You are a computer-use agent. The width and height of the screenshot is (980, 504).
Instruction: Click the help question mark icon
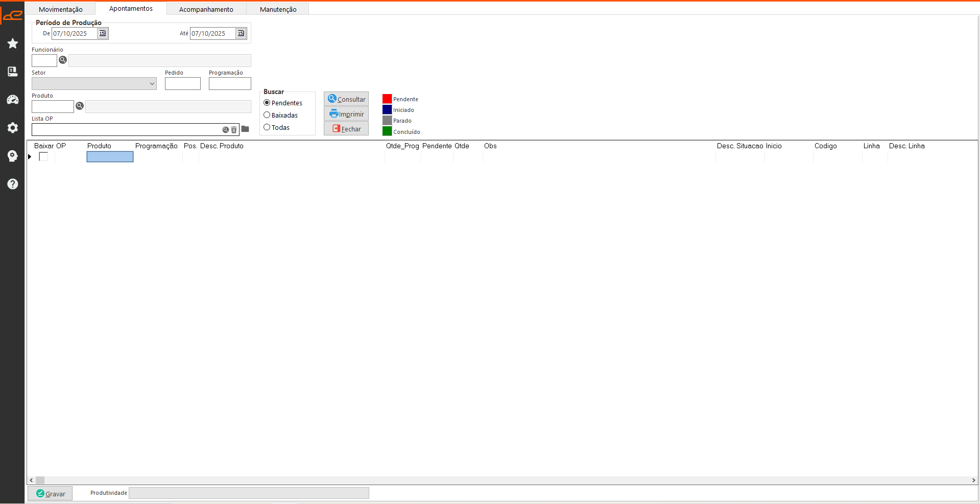pyautogui.click(x=13, y=184)
